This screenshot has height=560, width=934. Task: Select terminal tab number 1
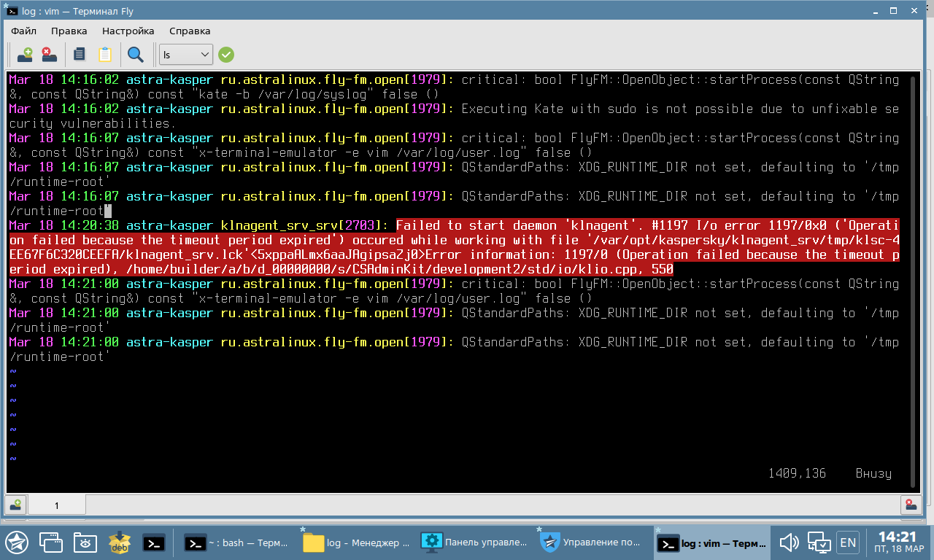(57, 505)
